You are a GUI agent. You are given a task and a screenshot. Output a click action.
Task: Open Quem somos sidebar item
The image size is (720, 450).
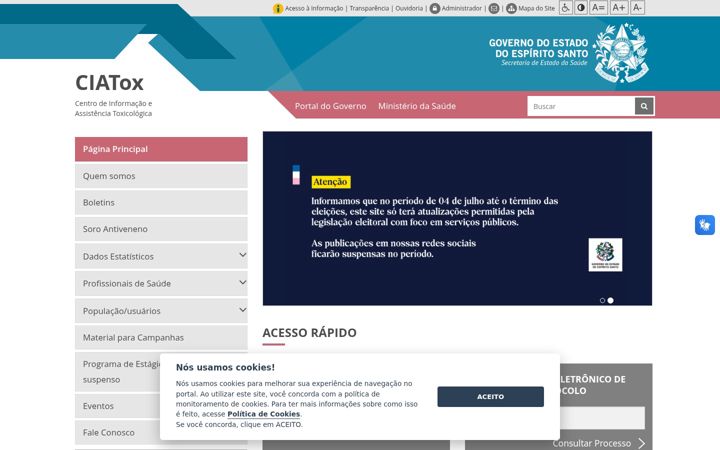click(x=161, y=176)
